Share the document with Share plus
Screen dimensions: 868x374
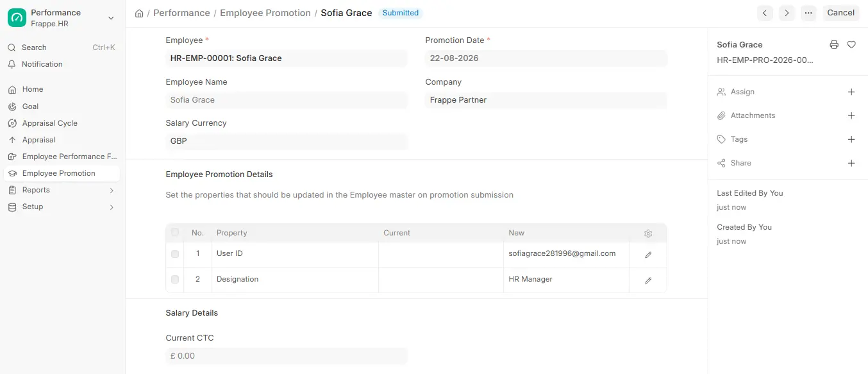coord(851,163)
